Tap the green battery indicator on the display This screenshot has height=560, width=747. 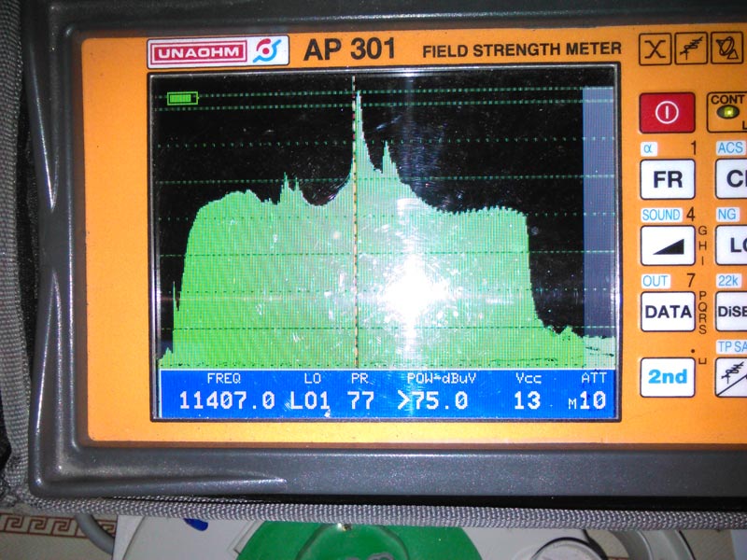click(182, 98)
